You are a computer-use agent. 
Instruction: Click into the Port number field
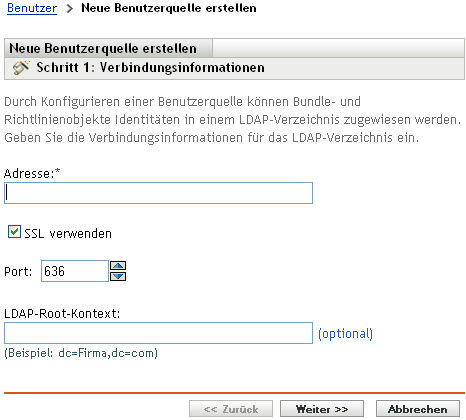(x=75, y=271)
